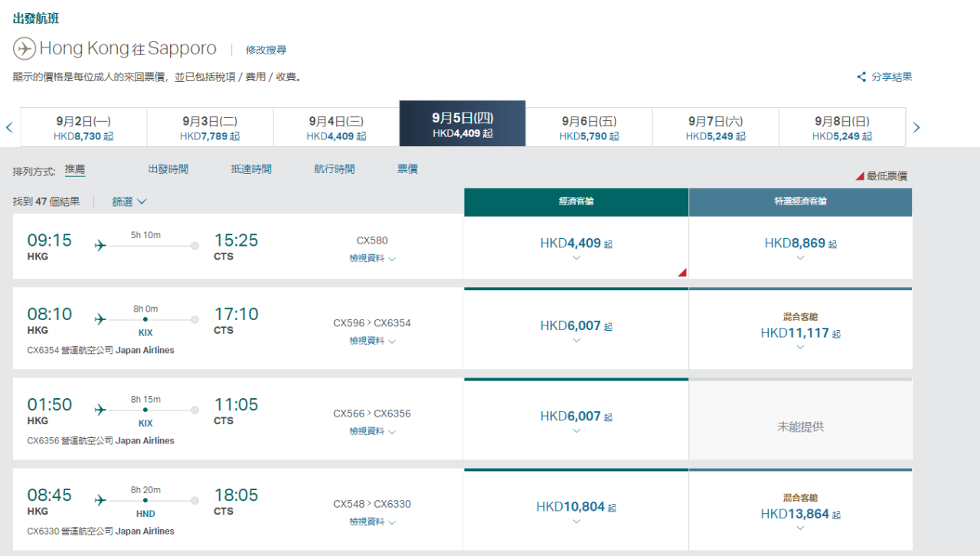Click the plane icon in the 08:10 flight row
The width and height of the screenshot is (980, 556).
[100, 319]
